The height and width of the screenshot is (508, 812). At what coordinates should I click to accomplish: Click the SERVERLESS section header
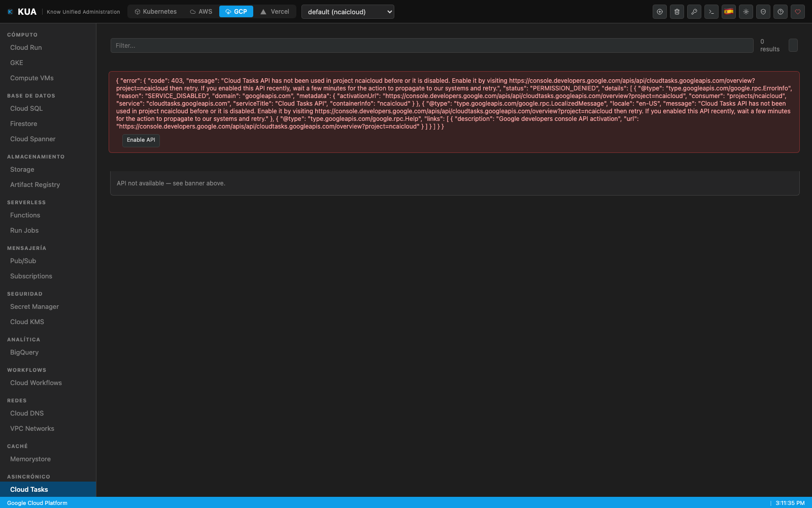point(26,203)
